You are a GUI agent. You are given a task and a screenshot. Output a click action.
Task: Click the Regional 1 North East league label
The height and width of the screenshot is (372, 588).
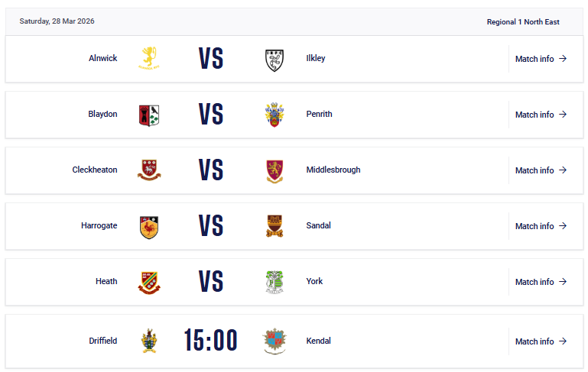[523, 22]
